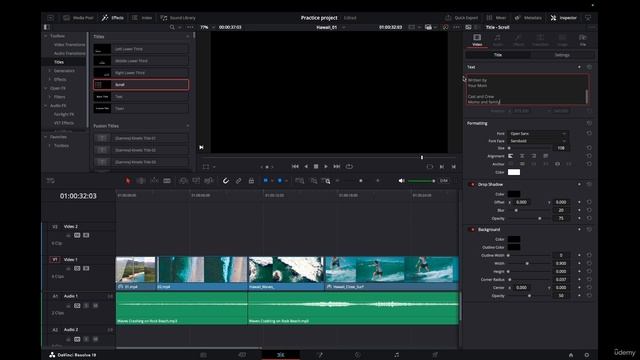The height and width of the screenshot is (360, 640).
Task: Open the viewer zoom percentage dropdown
Action: (x=207, y=27)
